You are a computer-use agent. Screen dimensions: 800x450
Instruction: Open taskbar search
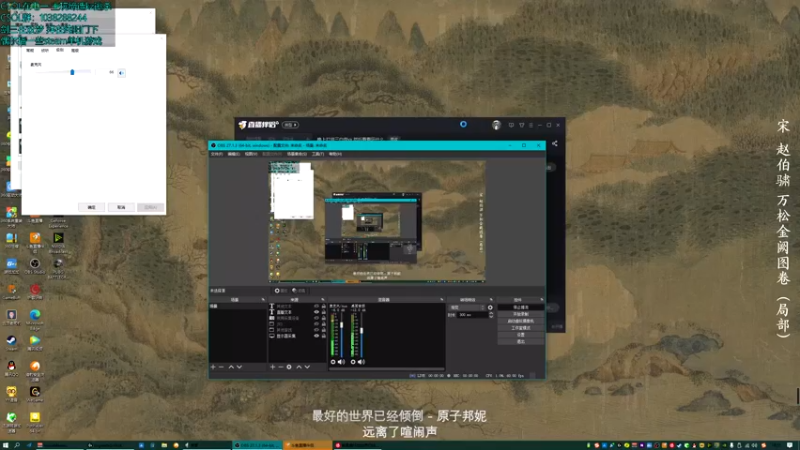click(x=17, y=445)
